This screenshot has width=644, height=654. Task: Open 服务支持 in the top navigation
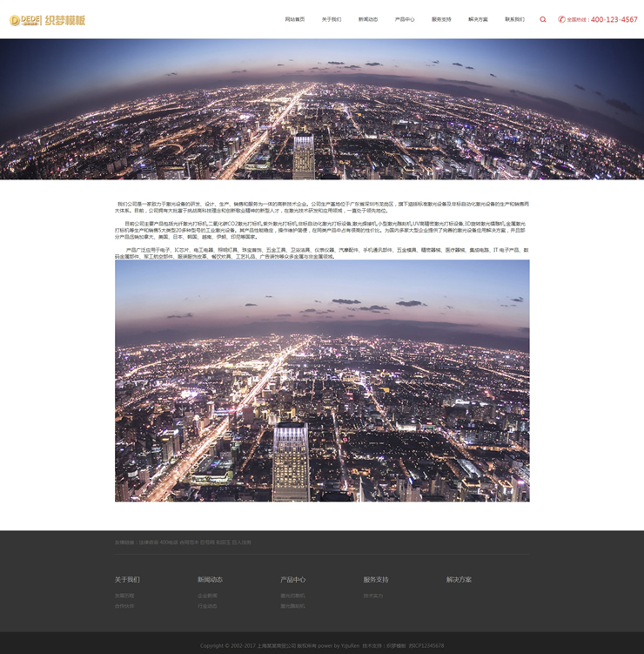pos(441,19)
